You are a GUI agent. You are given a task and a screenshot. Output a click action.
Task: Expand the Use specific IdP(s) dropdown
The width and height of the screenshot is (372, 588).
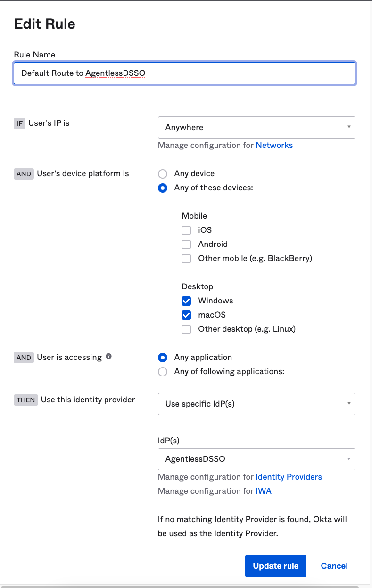(x=256, y=404)
